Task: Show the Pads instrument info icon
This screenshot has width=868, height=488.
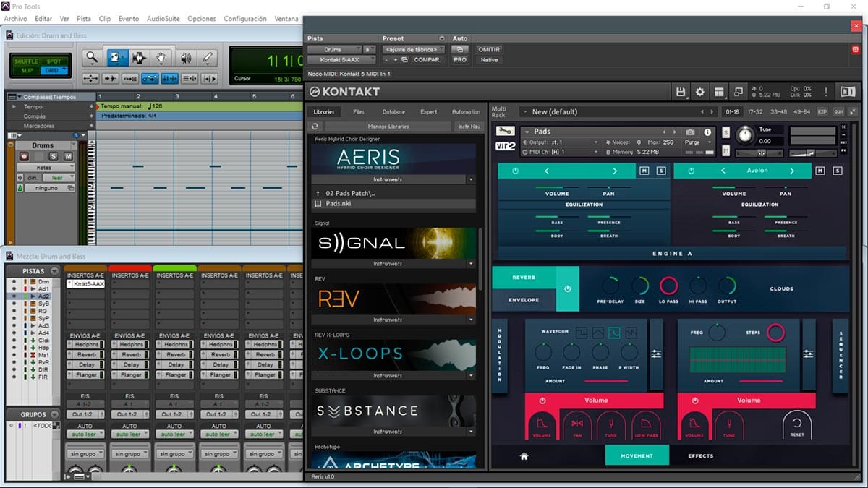Action: (707, 132)
